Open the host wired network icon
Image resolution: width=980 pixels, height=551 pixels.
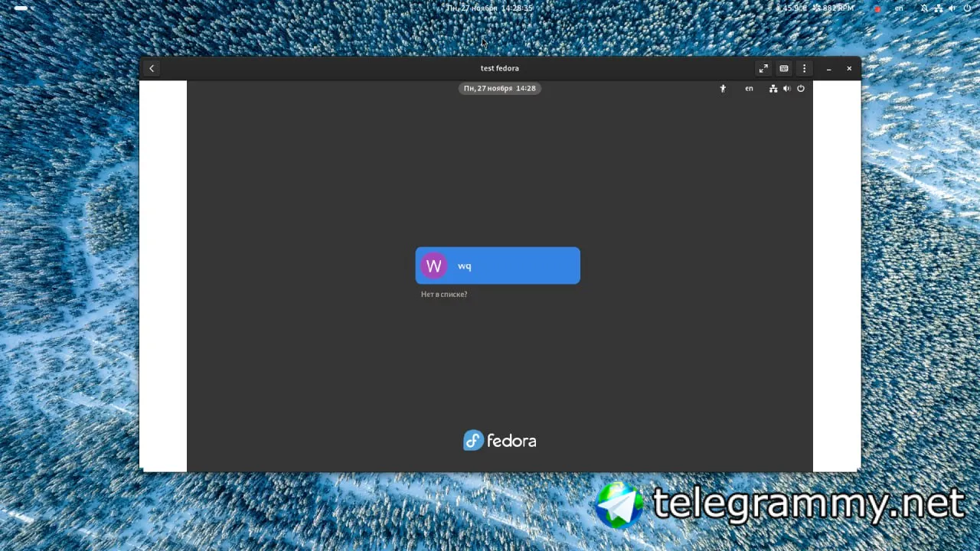939,8
